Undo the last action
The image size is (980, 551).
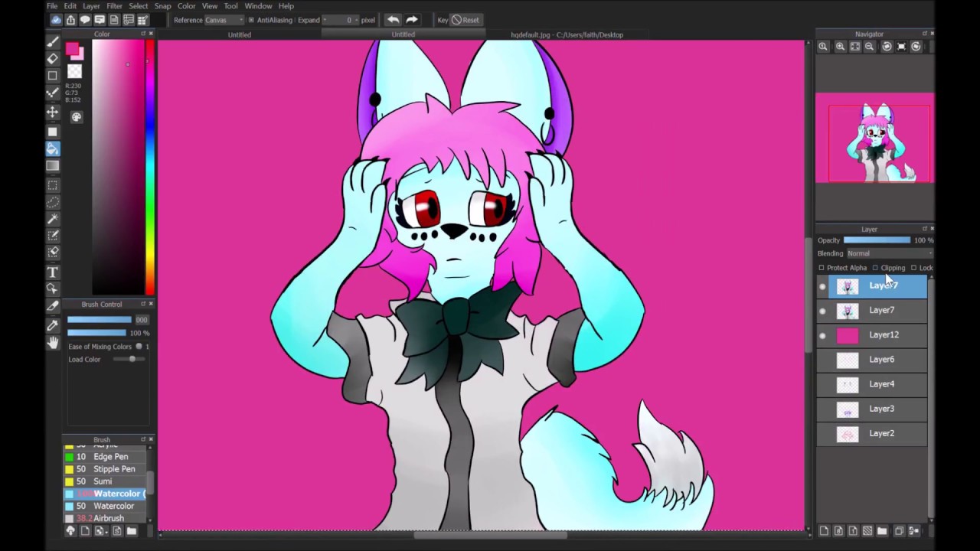tap(393, 20)
